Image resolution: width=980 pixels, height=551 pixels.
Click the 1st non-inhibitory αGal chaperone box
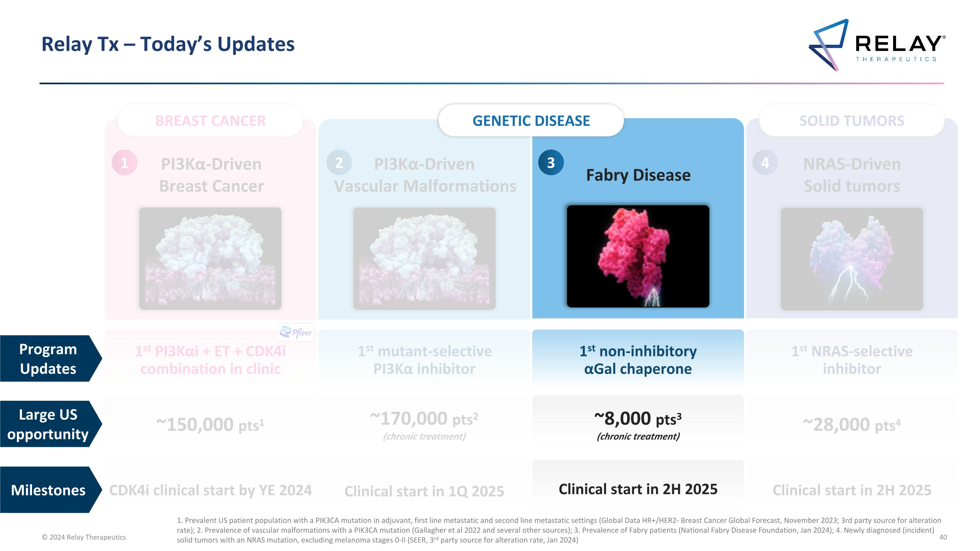(x=638, y=359)
